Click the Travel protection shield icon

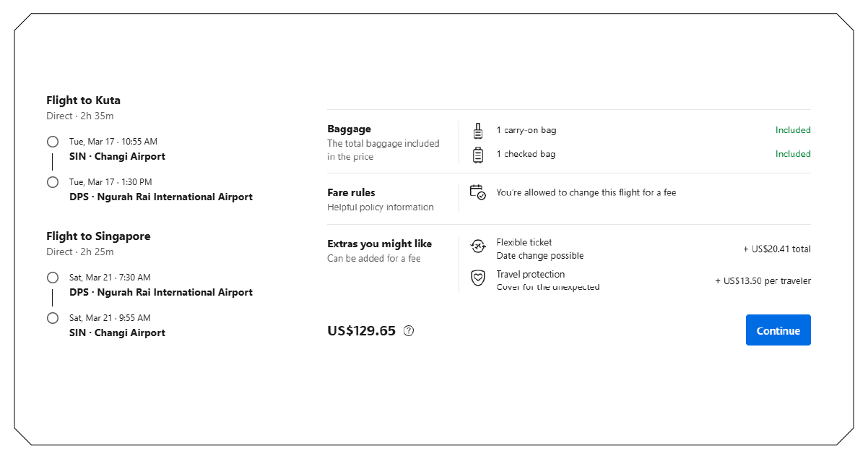[x=478, y=278]
